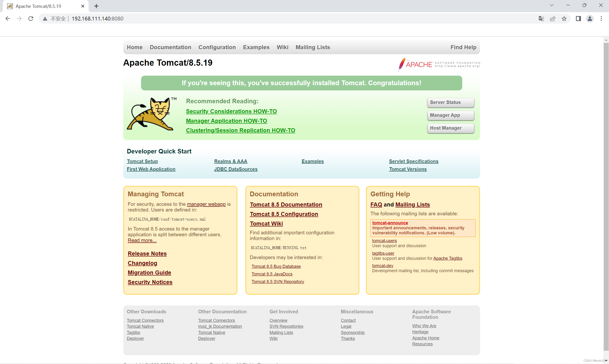Image resolution: width=609 pixels, height=364 pixels.
Task: Click the browser back arrow
Action: [x=8, y=19]
